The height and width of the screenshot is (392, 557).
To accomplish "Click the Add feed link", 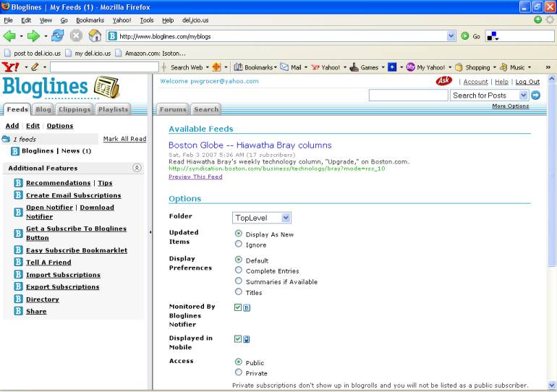I will [x=12, y=126].
